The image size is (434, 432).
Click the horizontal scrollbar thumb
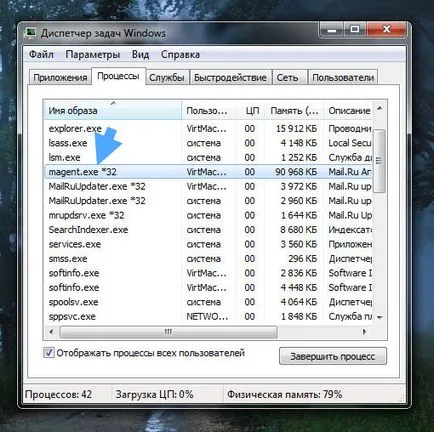(x=168, y=332)
